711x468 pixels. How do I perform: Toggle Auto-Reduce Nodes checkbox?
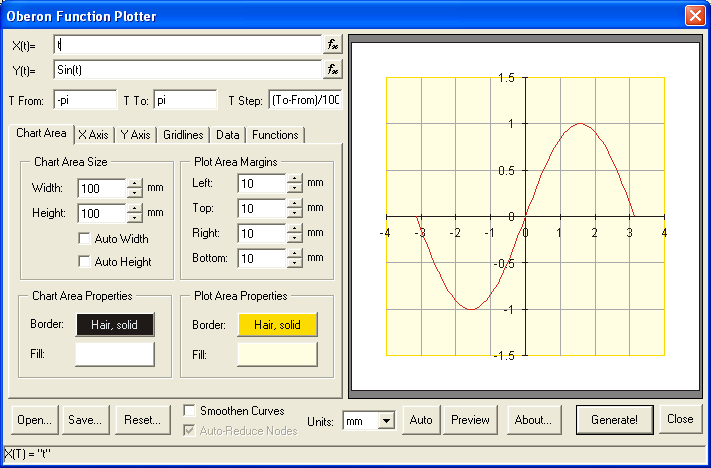coord(190,430)
